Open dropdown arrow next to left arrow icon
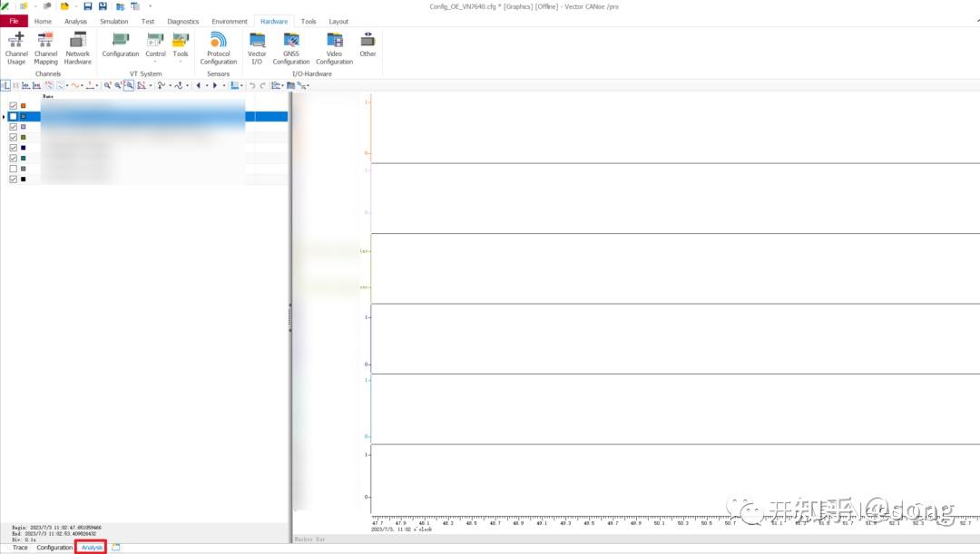This screenshot has width=980, height=554. [x=207, y=85]
